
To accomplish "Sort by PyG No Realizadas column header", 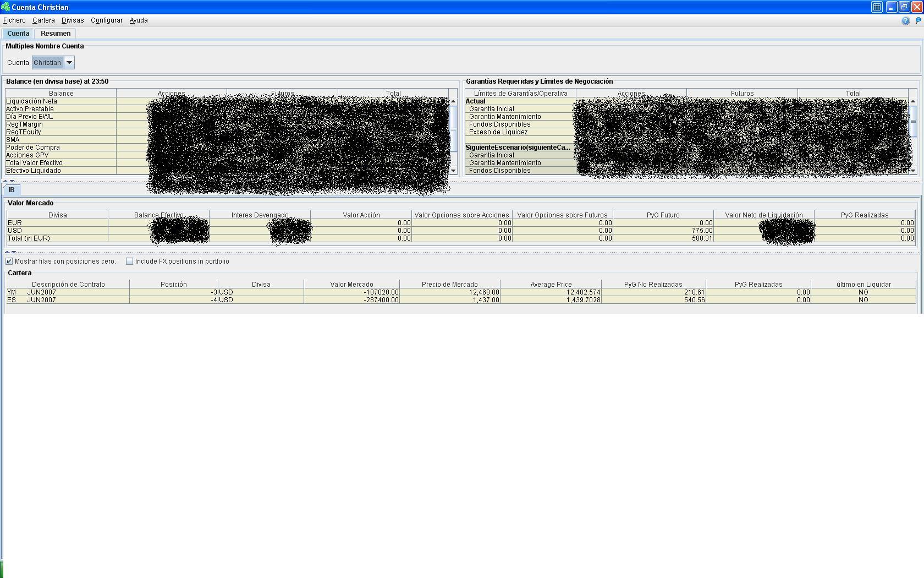I will tap(653, 285).
